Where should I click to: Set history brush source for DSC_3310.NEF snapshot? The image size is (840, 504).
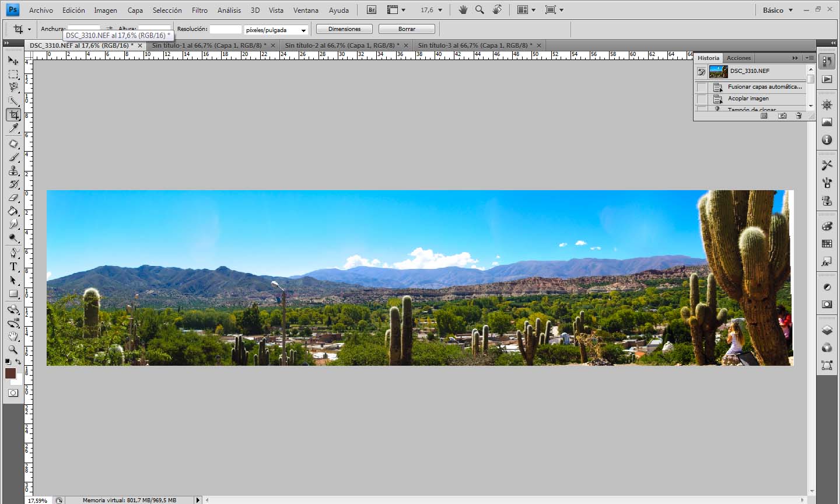[702, 71]
